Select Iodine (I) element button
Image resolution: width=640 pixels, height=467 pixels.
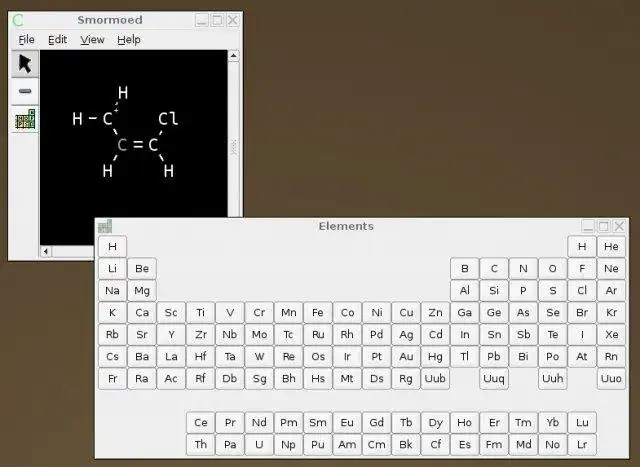pyautogui.click(x=582, y=335)
